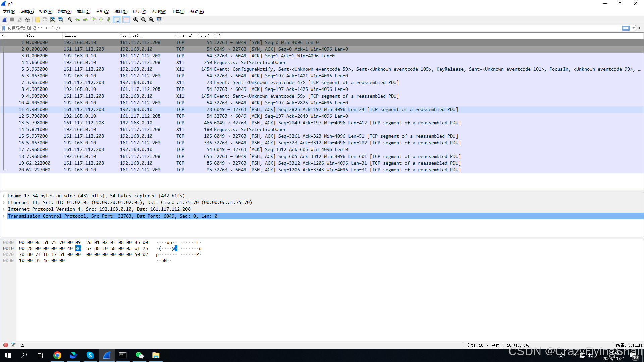Image resolution: width=644 pixels, height=362 pixels.
Task: Open the display filter history dropdown arrow
Action: click(634, 28)
